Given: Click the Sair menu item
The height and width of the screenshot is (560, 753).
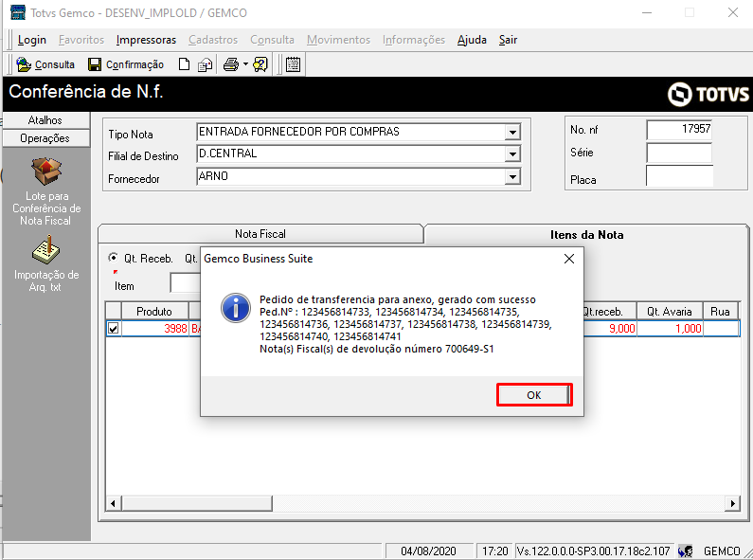Looking at the screenshot, I should (x=508, y=40).
